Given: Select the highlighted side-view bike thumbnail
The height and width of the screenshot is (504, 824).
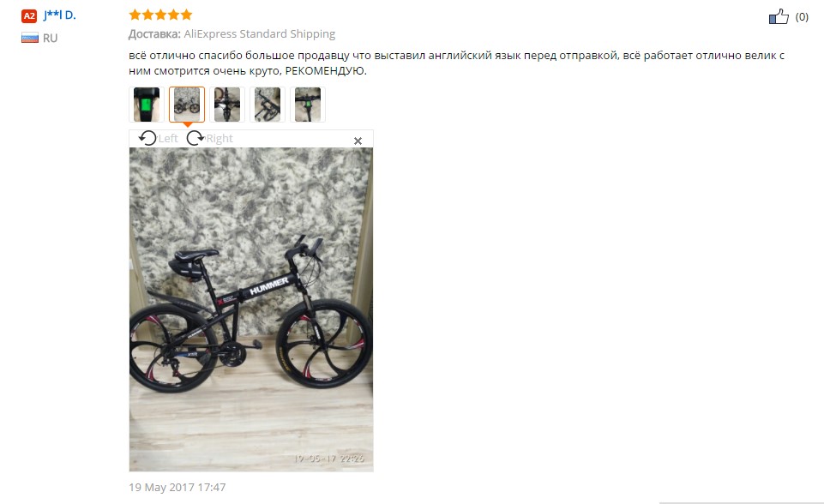Looking at the screenshot, I should [187, 105].
